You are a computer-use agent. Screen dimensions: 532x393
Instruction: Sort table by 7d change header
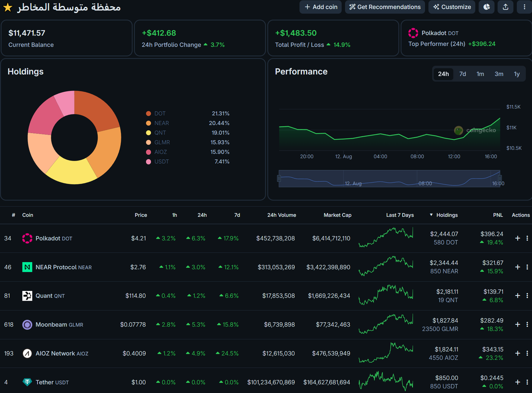[x=237, y=215]
